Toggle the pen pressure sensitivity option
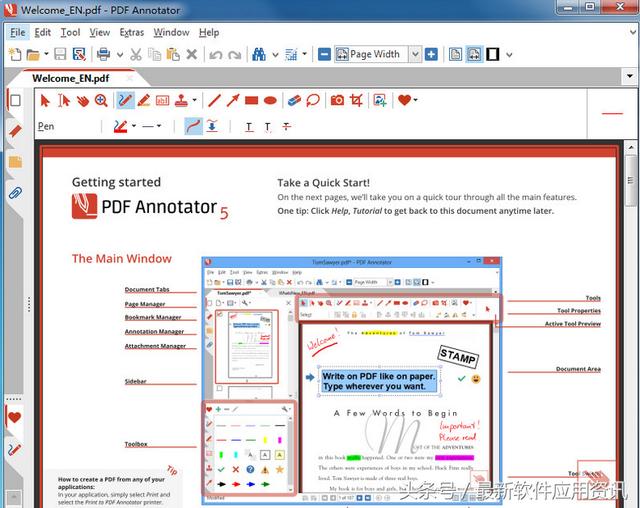 click(212, 126)
